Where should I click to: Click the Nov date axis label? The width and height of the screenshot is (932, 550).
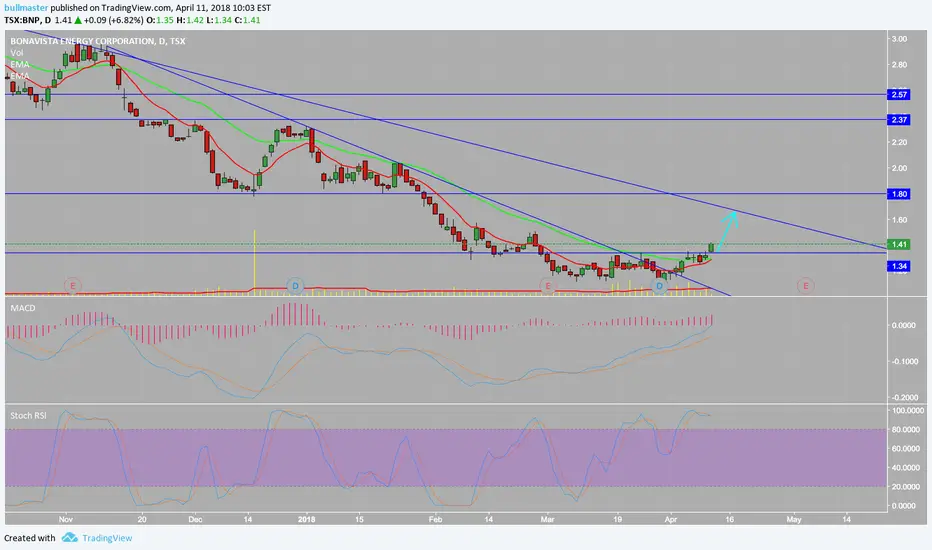tap(65, 519)
